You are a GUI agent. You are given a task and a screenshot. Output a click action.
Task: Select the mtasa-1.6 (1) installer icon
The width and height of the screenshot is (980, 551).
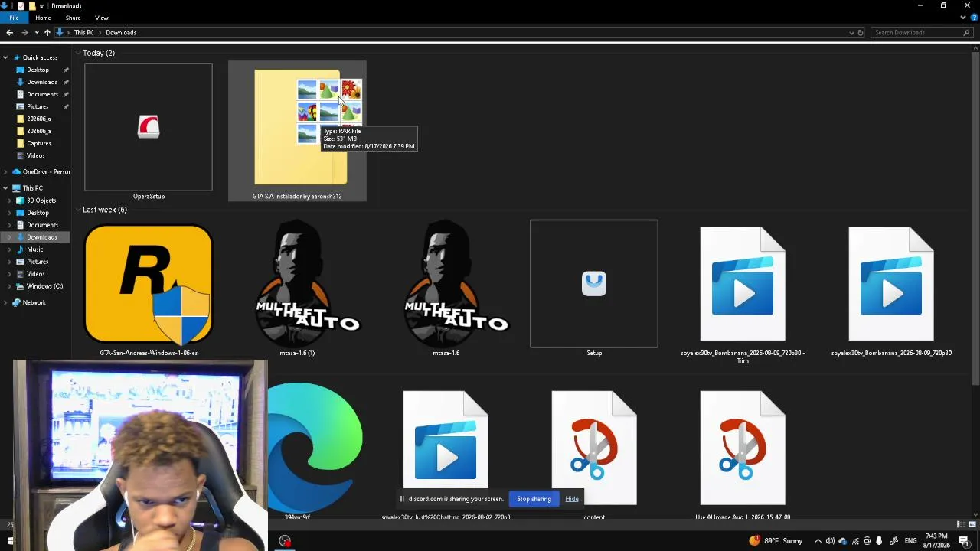tap(297, 289)
